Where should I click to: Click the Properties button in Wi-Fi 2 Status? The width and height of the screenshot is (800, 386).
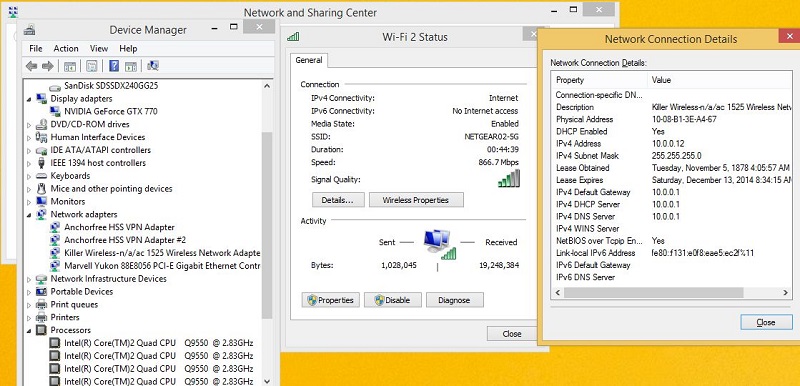[331, 300]
